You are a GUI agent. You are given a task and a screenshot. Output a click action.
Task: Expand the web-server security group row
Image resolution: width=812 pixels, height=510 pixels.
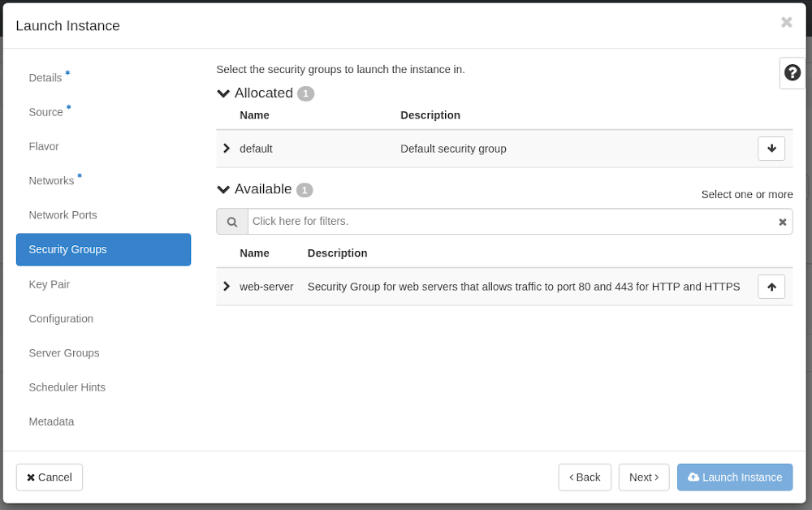point(227,287)
